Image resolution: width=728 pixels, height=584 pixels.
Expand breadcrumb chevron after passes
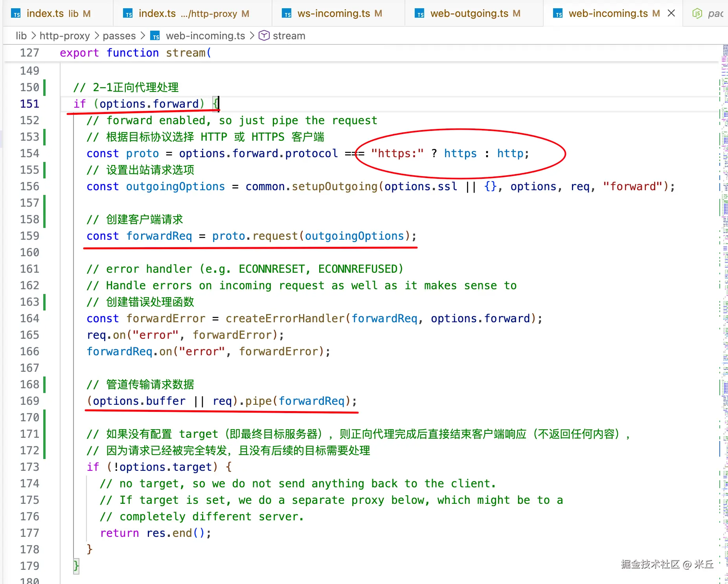coord(142,36)
